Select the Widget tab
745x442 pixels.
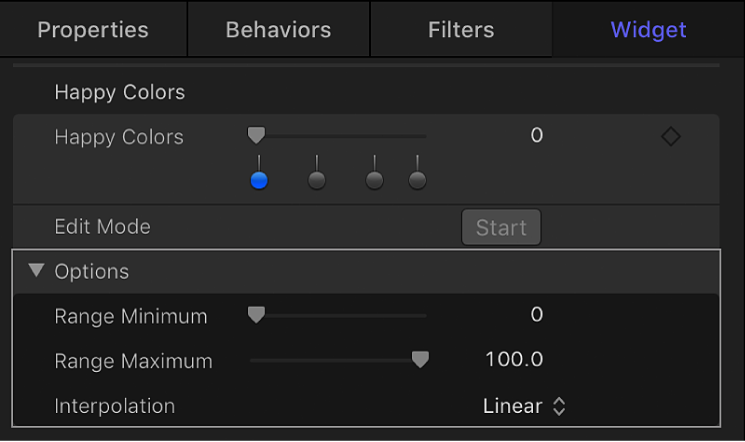coord(648,30)
